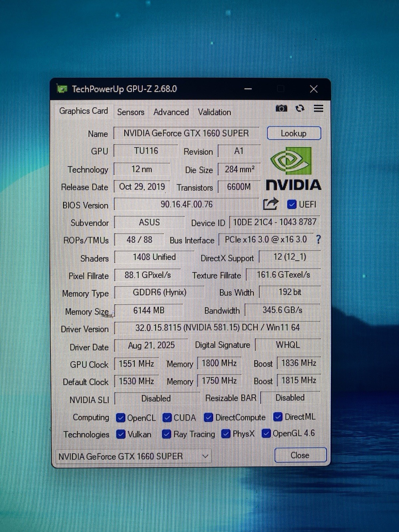Click the Resizable BAR value Disabled
The height and width of the screenshot is (532, 399).
coord(290,398)
